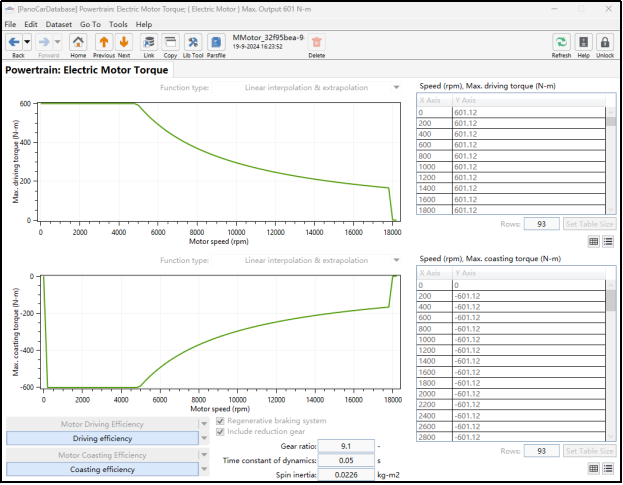This screenshot has height=485, width=623.
Task: Switch coasting torque table to list view icon
Action: click(x=608, y=469)
